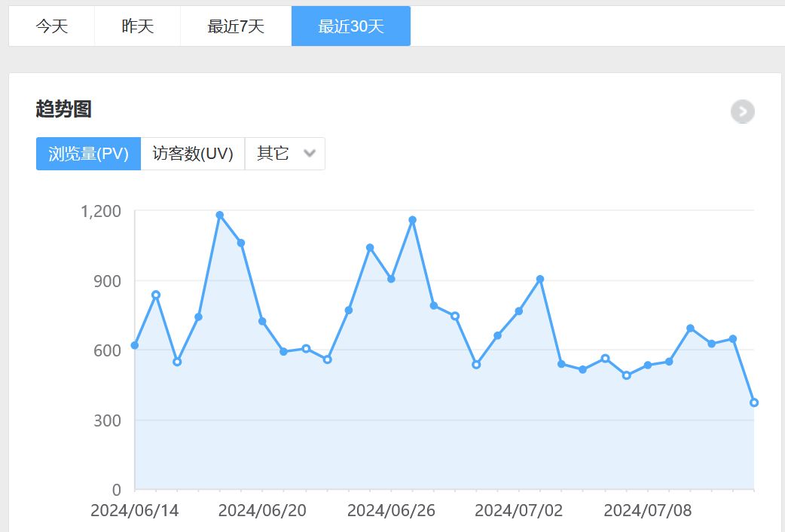
Task: Click the chevron arrow next to 其它
Action: point(309,154)
